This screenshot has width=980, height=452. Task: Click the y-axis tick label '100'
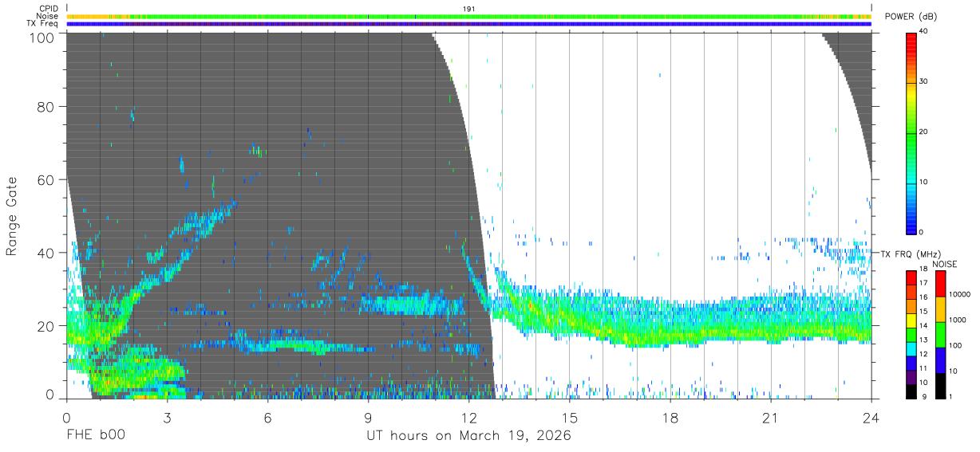click(42, 37)
